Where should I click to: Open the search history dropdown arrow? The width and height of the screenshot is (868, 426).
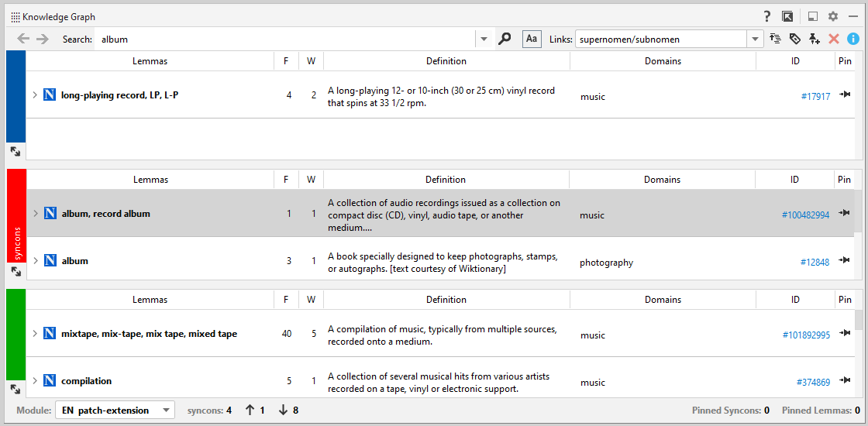(x=484, y=39)
